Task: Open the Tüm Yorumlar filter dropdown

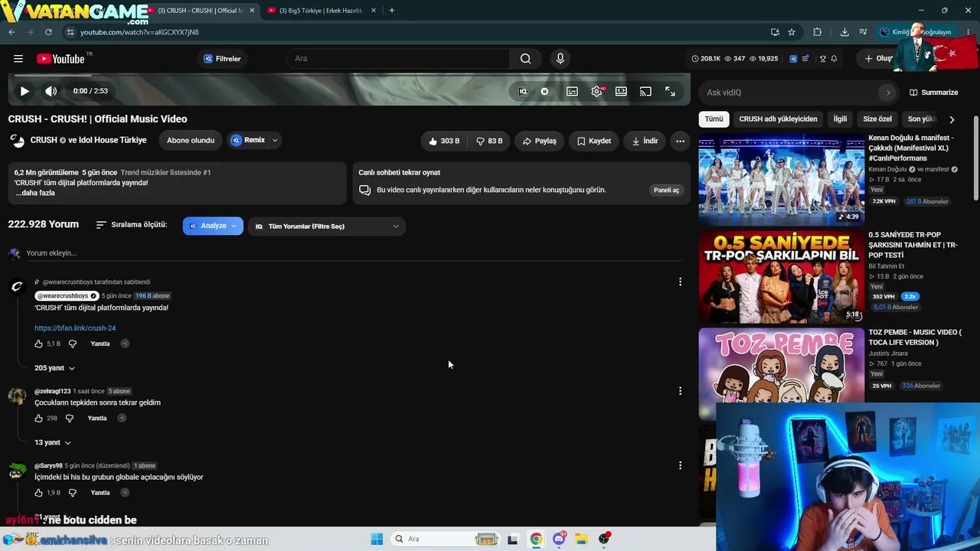Action: coord(326,227)
